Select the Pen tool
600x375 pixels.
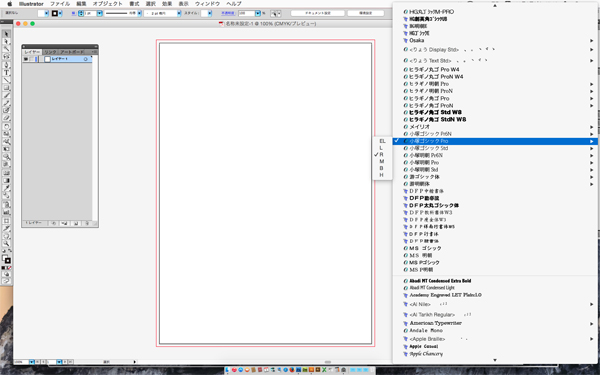pyautogui.click(x=7, y=65)
